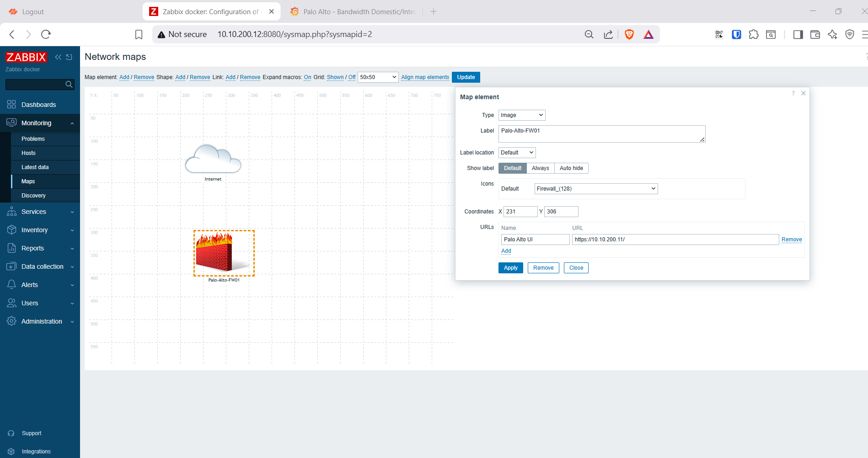Close the Map element dialog with X
Viewport: 868px width, 458px height.
coord(804,93)
